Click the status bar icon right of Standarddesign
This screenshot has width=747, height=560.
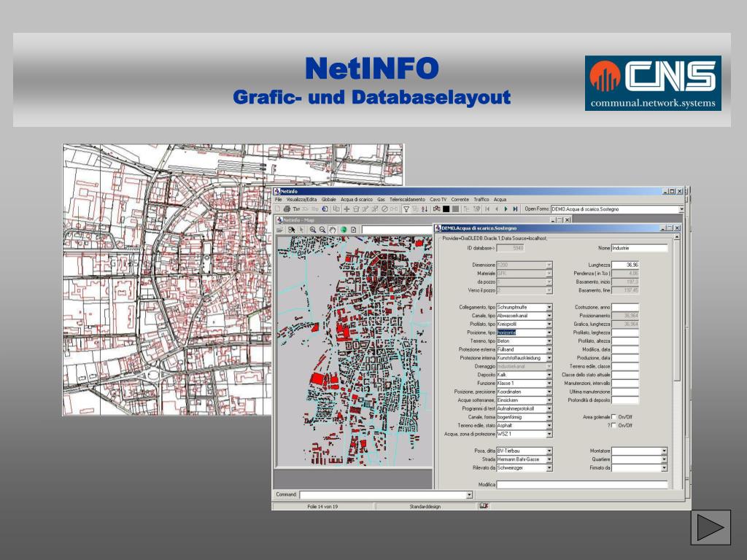[484, 506]
